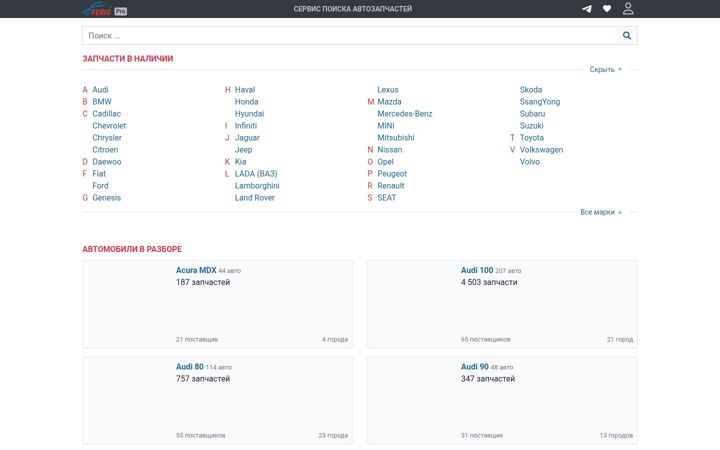The image size is (720, 450).
Task: Open Citroen parts link
Action: [x=105, y=150]
